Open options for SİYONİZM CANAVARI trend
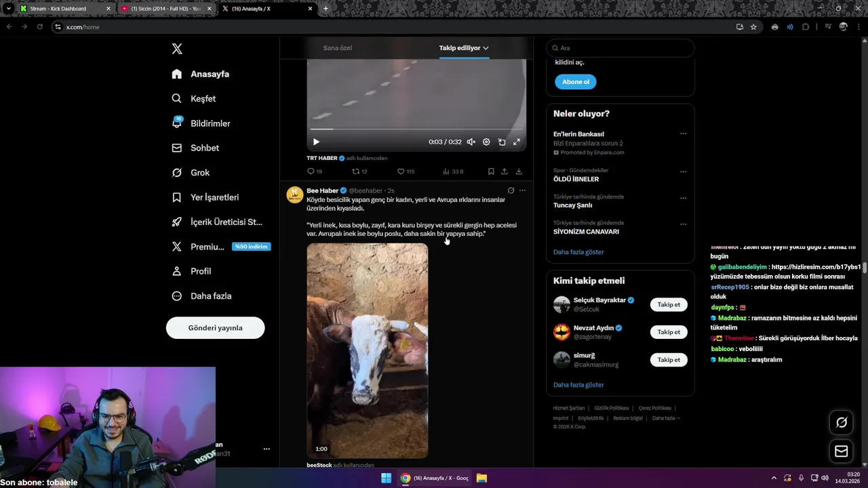Image resolution: width=868 pixels, height=488 pixels. (683, 224)
